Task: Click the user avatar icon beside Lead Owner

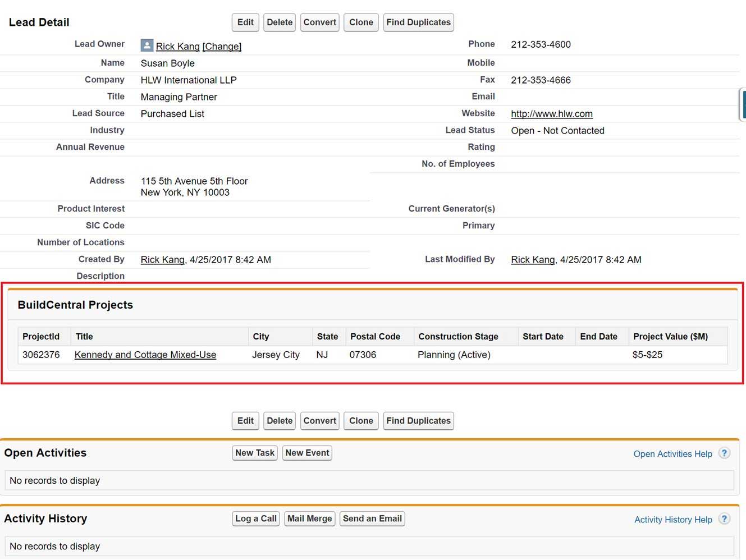Action: click(x=147, y=45)
